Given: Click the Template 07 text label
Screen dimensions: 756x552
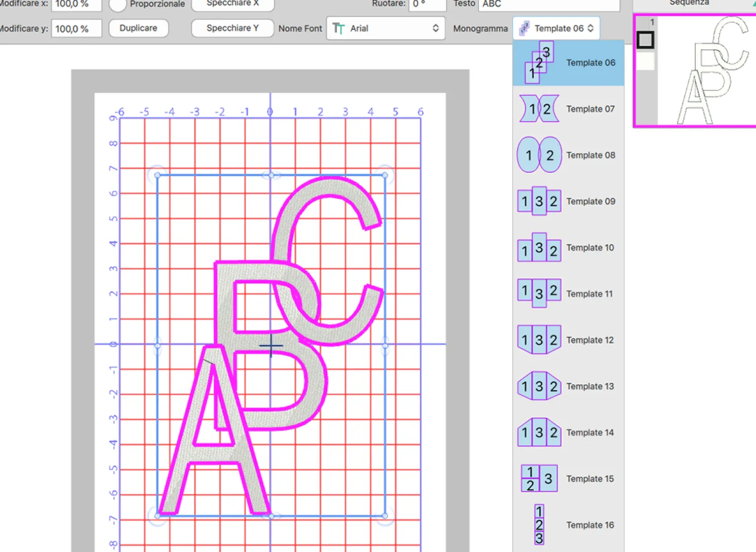Looking at the screenshot, I should [x=590, y=109].
